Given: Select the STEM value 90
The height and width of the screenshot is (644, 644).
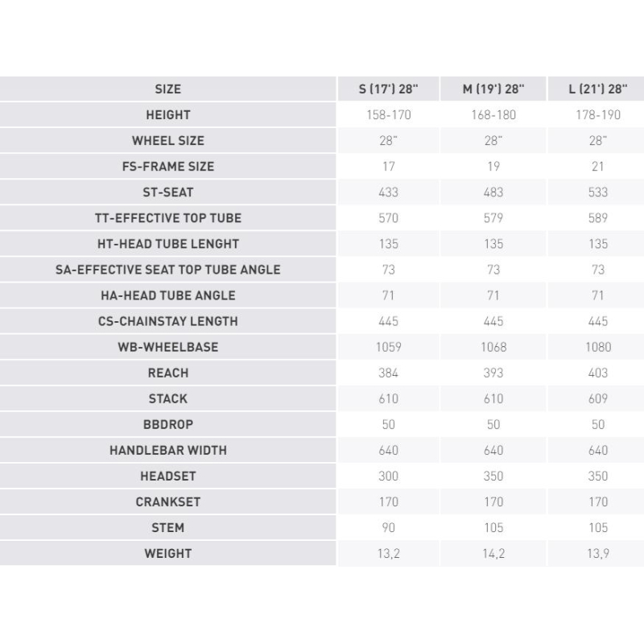Looking at the screenshot, I should [x=388, y=528].
